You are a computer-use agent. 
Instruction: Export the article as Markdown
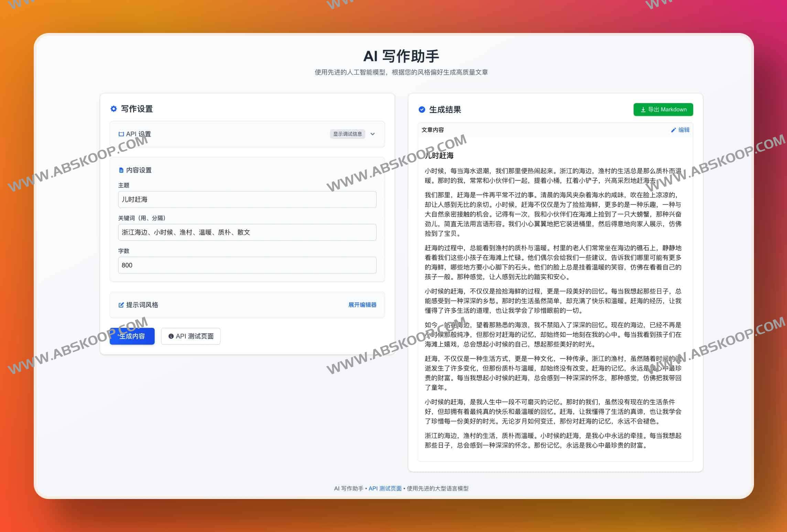tap(663, 110)
